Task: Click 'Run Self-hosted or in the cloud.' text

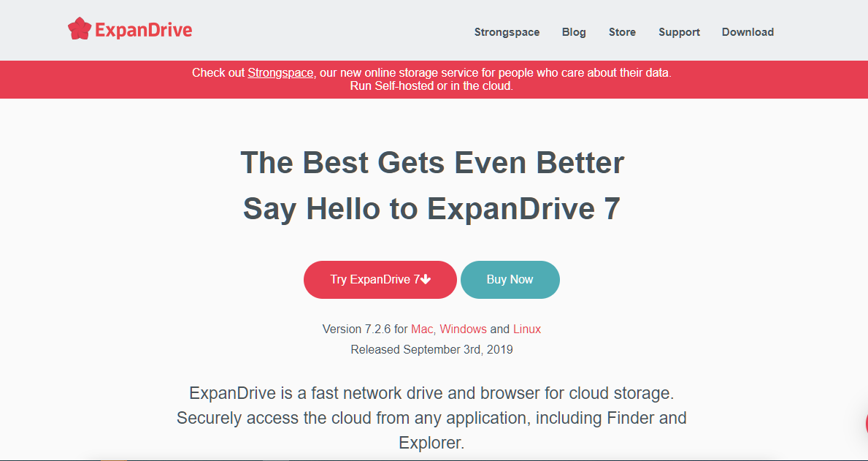Action: point(431,86)
